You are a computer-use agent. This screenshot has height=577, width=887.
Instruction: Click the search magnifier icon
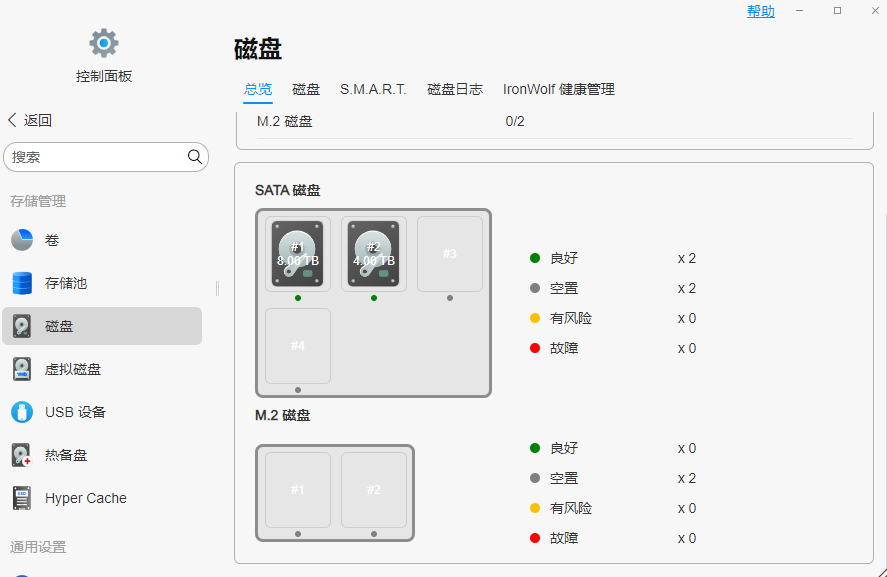(x=195, y=157)
